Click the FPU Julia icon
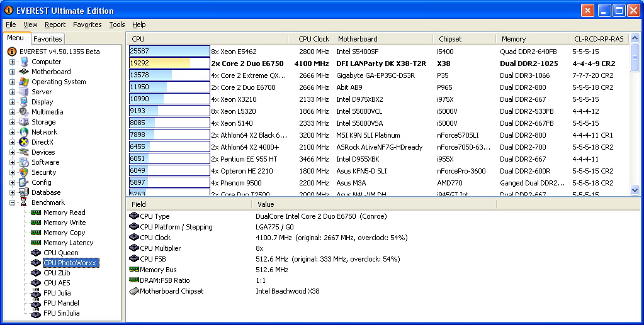Viewport: 644px width, 325px height. tap(36, 293)
